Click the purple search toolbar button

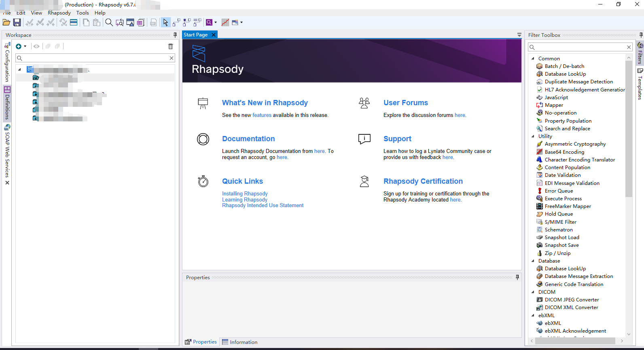pos(209,23)
